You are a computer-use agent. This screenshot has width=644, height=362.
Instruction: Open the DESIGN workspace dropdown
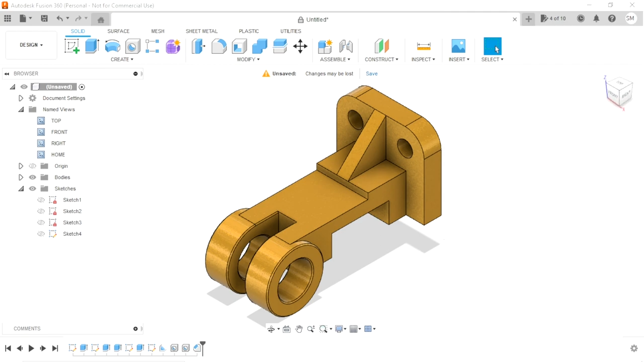pos(31,45)
